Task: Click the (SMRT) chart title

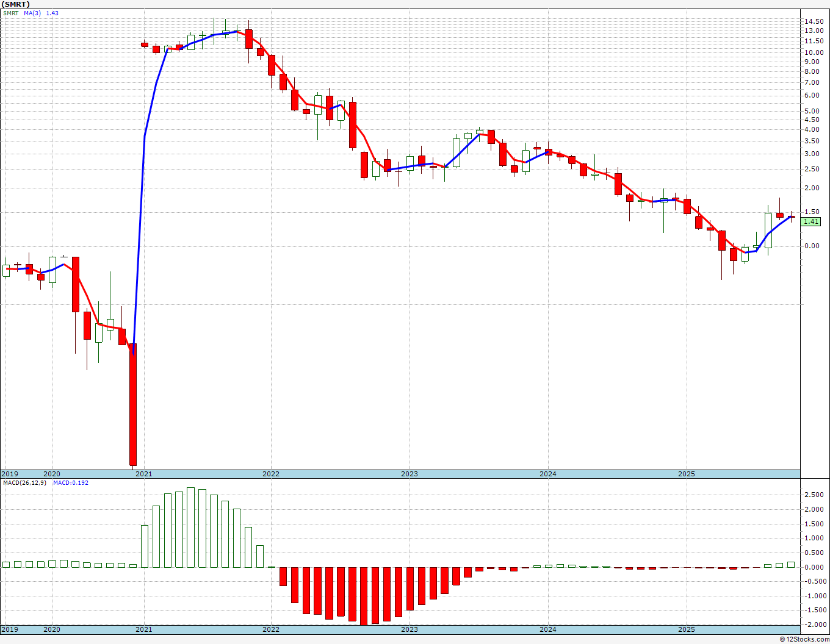Action: pos(16,4)
